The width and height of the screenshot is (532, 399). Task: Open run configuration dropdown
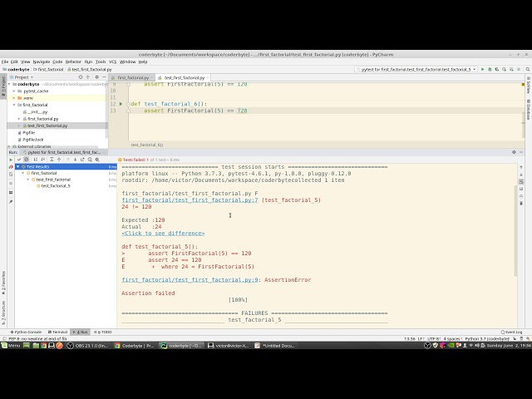tap(416, 69)
